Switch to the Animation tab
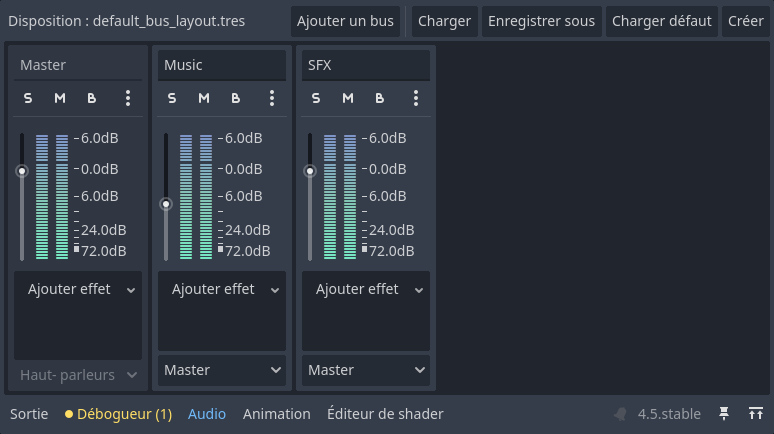Image resolution: width=774 pixels, height=434 pixels. tap(276, 414)
